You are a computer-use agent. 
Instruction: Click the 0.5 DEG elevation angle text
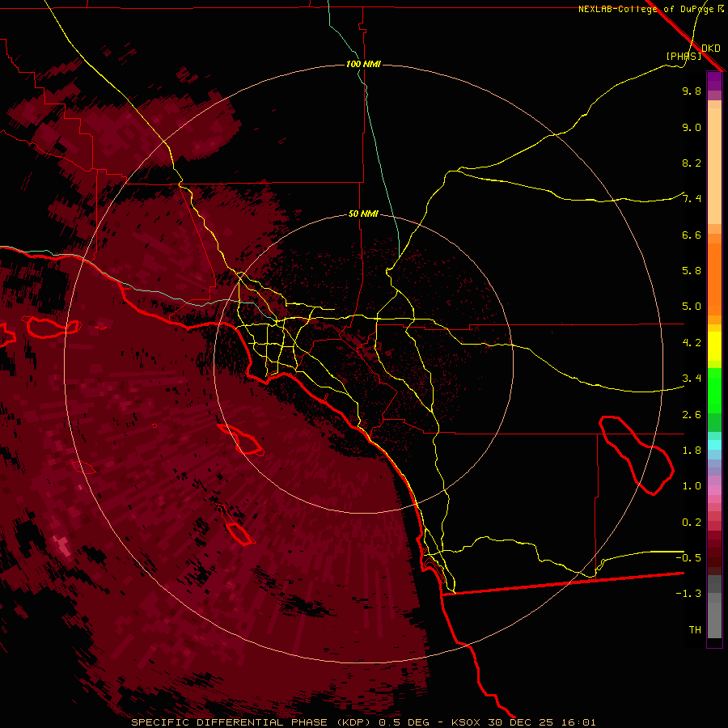coord(404,722)
